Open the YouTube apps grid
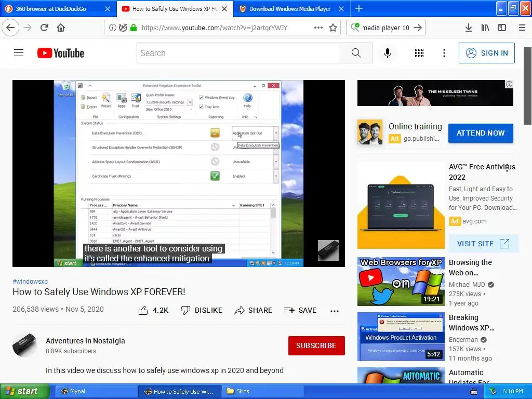This screenshot has width=532, height=399. [419, 53]
